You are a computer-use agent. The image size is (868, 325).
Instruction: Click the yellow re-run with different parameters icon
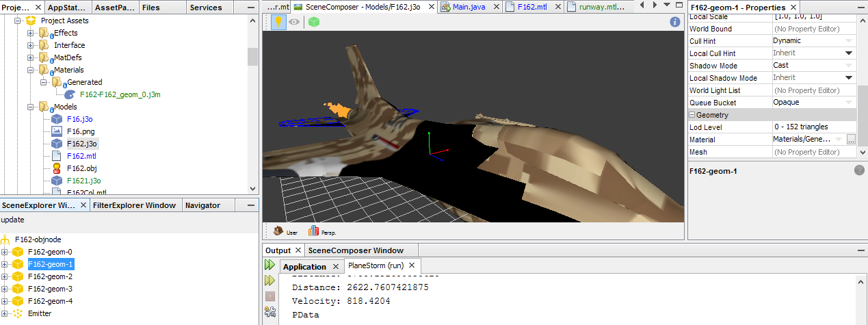pos(269,281)
